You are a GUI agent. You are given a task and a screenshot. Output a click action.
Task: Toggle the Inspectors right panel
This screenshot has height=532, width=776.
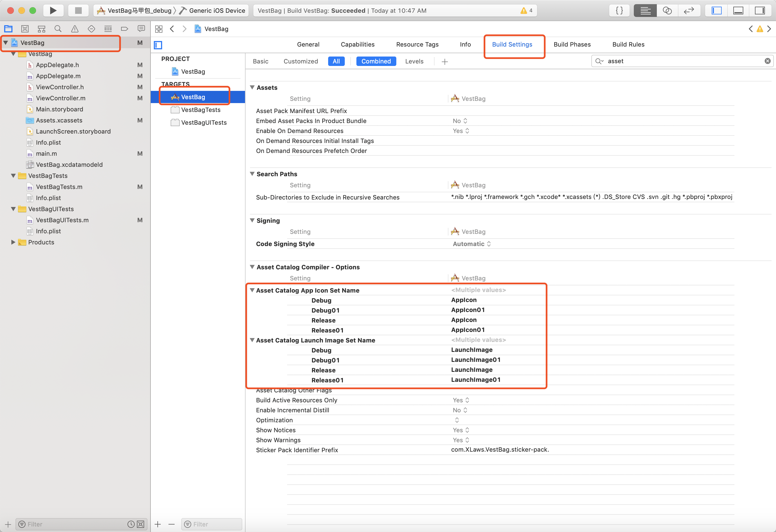pos(760,10)
